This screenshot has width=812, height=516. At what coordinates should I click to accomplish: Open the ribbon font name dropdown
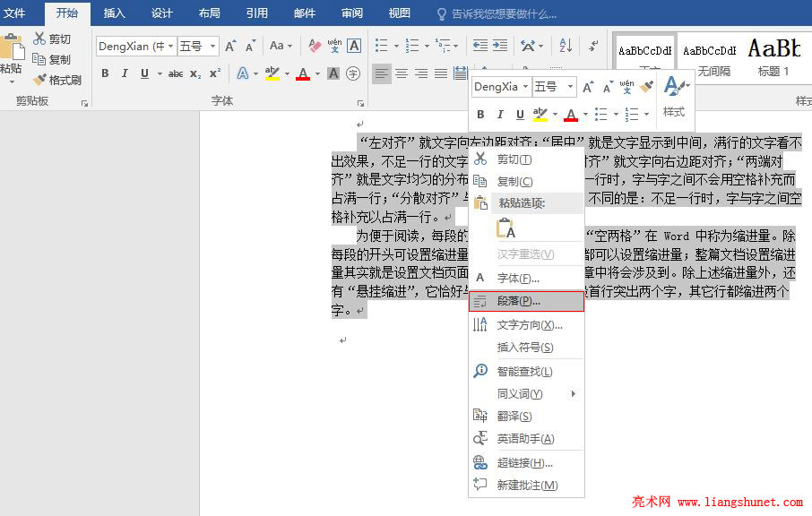click(171, 46)
